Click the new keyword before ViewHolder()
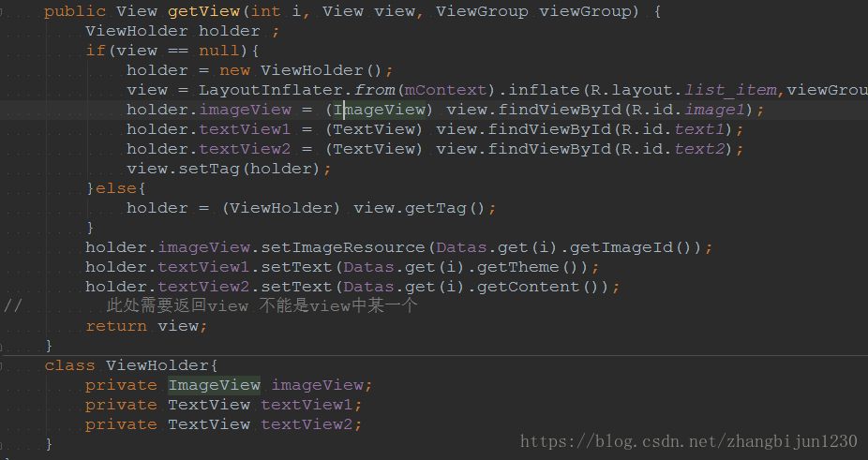The height and width of the screenshot is (460, 868). [x=234, y=70]
